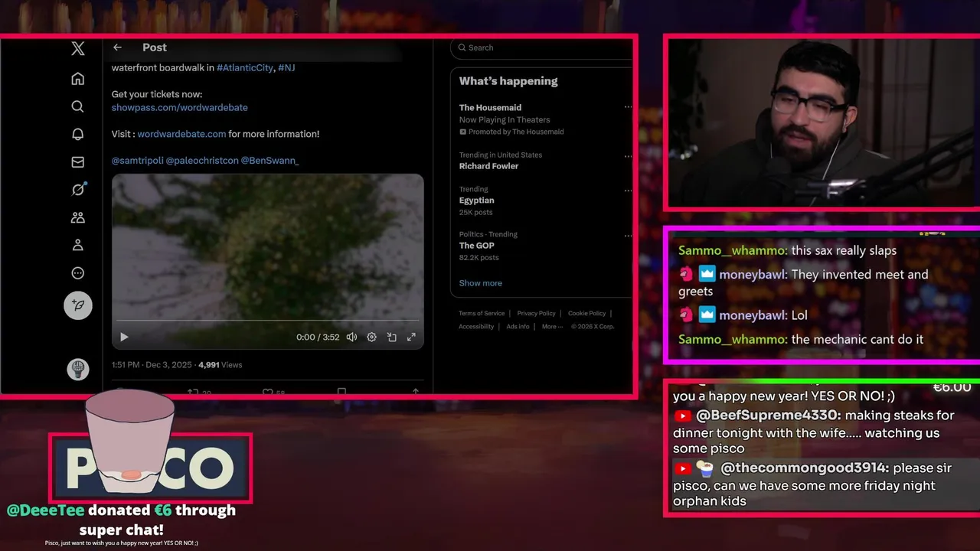
Task: Click moneybawl's 'They invented meet and greets' message
Action: click(x=803, y=282)
